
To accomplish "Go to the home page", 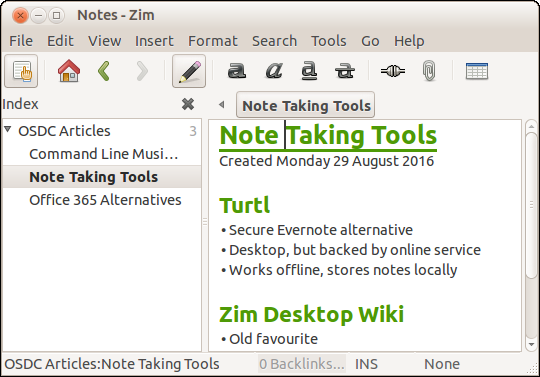I will coord(69,71).
